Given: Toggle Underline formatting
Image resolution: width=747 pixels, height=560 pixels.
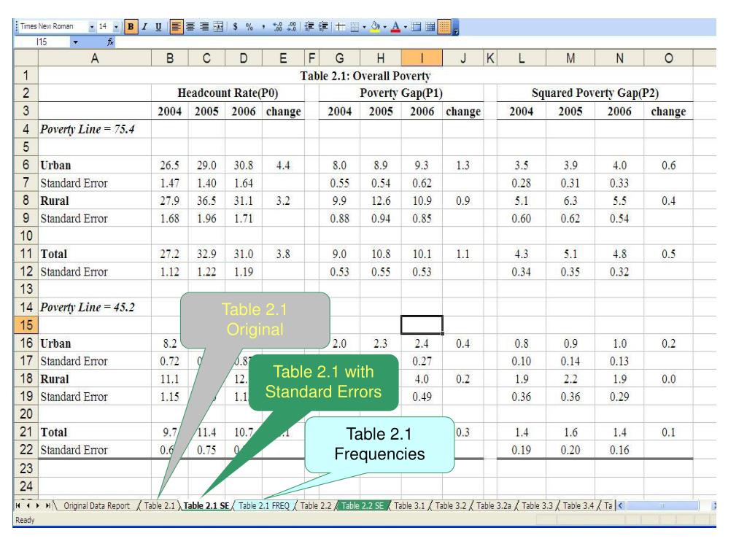Looking at the screenshot, I should point(158,27).
